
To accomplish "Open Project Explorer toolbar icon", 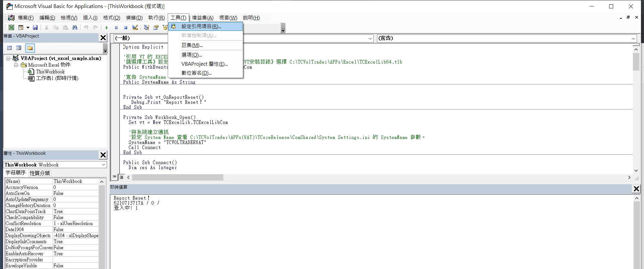I will tap(147, 27).
